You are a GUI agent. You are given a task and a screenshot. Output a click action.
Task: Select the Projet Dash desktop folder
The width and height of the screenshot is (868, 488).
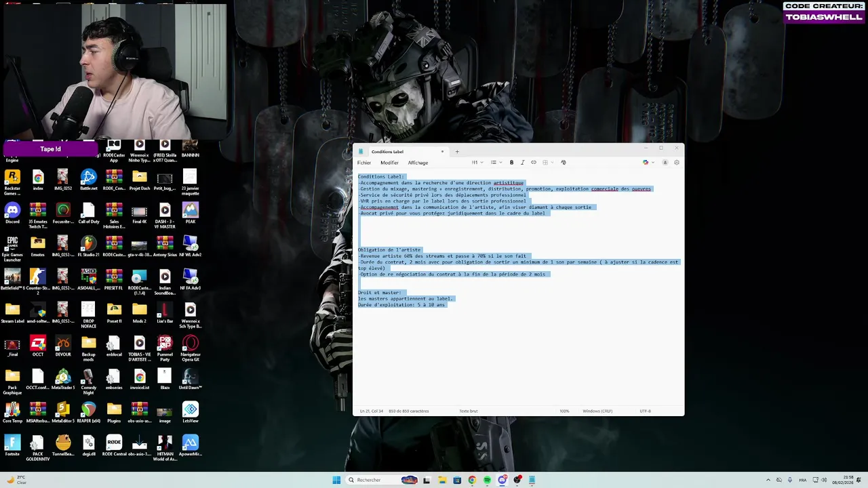point(140,180)
